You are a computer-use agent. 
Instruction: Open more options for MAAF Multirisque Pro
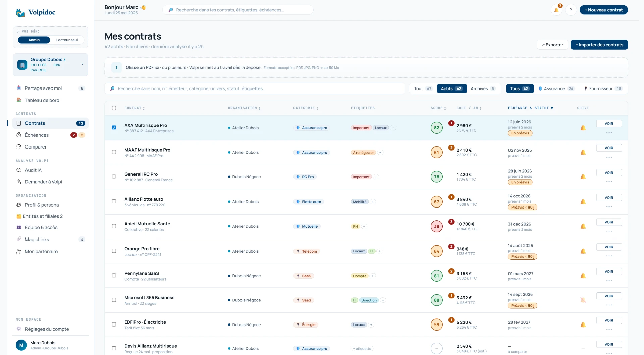click(609, 157)
